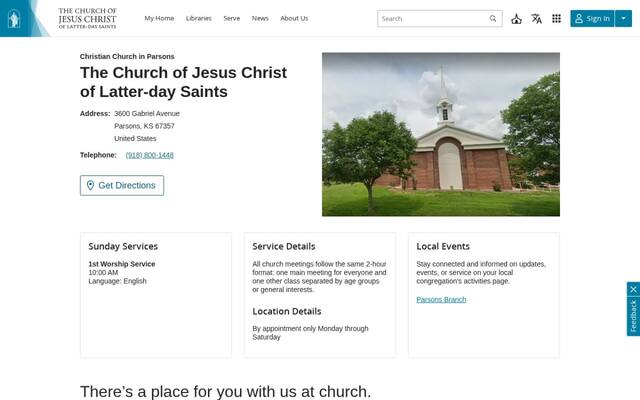Open the meetinghouse locator icon
640x400 pixels.
click(x=516, y=19)
